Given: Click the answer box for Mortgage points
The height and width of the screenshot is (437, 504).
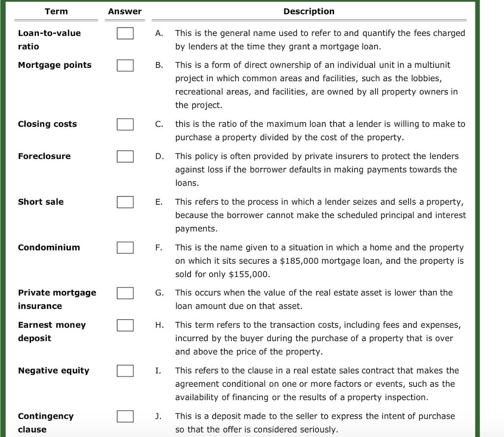Looking at the screenshot, I should (125, 65).
